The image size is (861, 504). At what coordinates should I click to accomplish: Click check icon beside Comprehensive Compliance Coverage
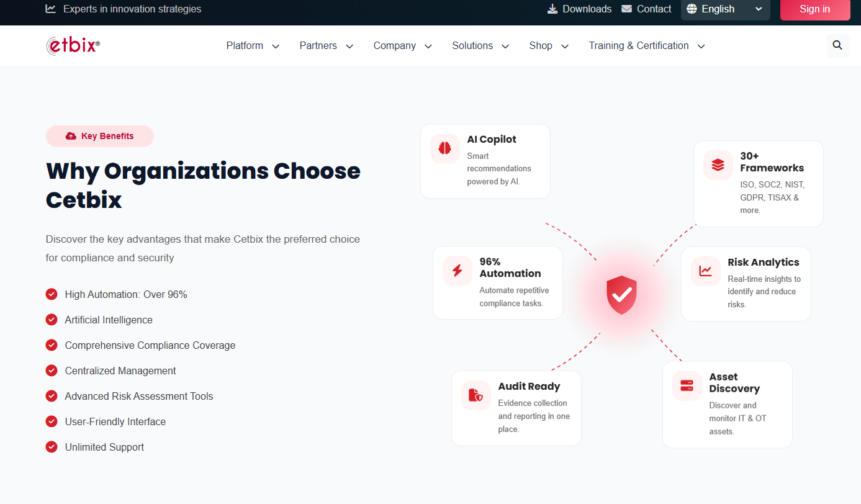[52, 345]
